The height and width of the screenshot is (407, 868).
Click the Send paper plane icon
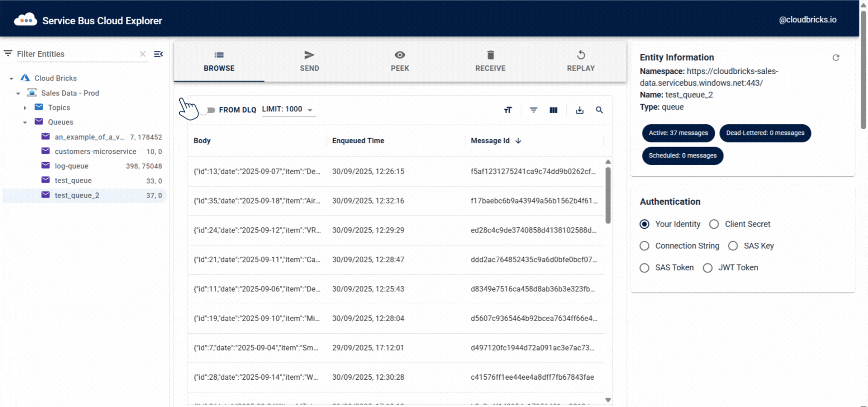click(x=309, y=55)
